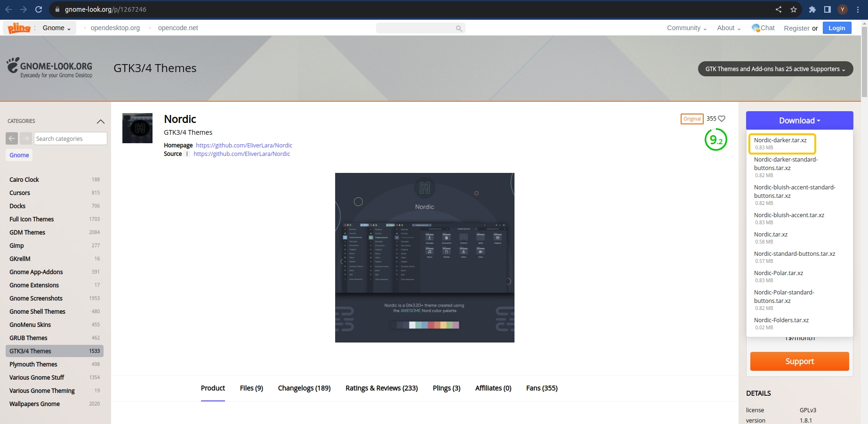Click the share icon in address bar
This screenshot has width=868, height=424.
[779, 9]
